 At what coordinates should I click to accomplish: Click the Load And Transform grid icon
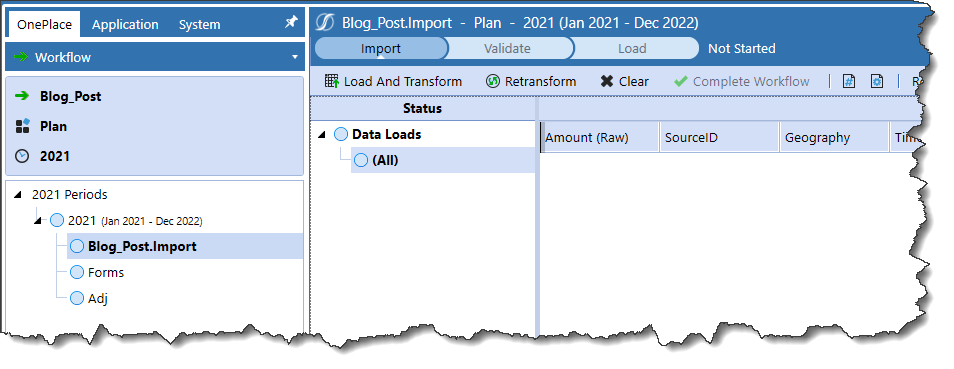332,81
